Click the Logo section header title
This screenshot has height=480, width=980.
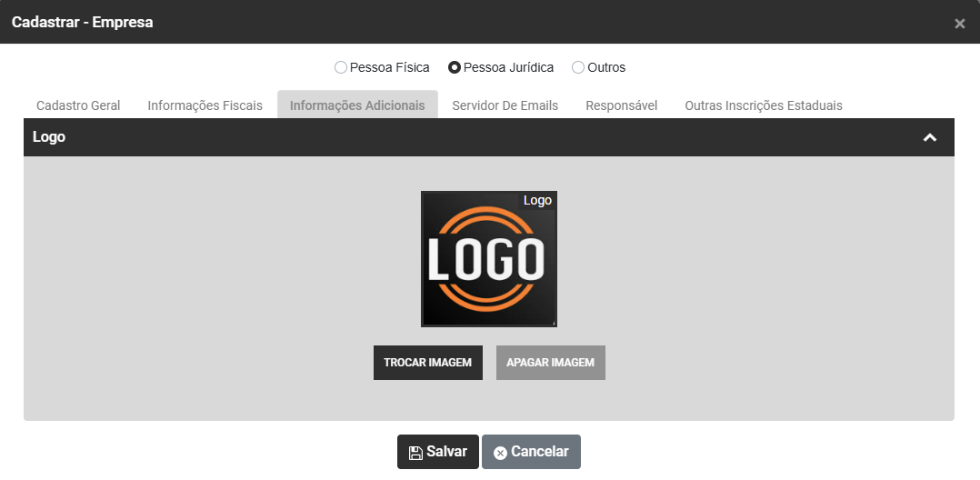[49, 137]
